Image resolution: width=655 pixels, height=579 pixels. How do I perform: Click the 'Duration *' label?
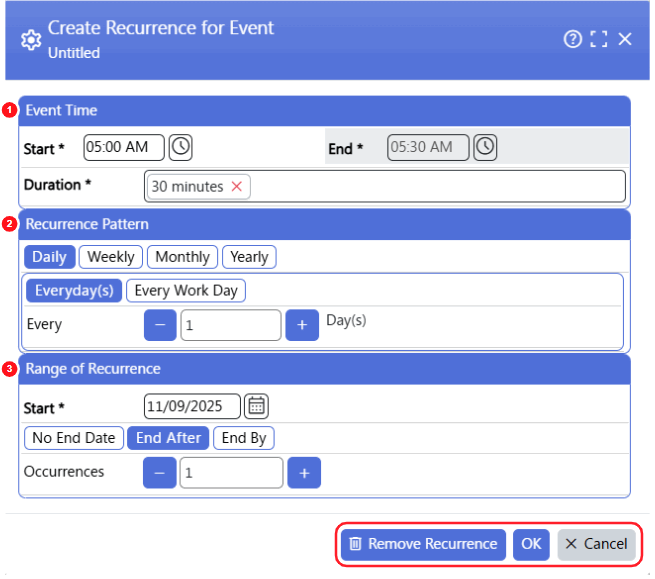click(x=57, y=185)
